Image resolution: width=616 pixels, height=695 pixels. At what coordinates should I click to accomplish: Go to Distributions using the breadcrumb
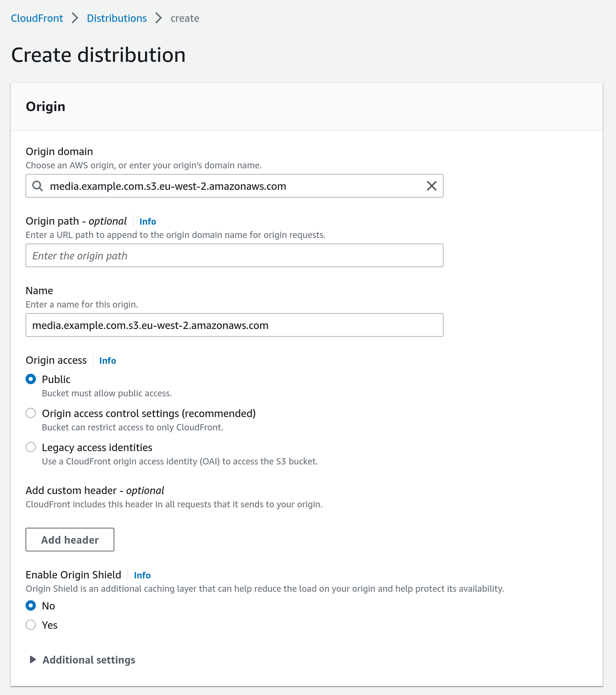coord(117,18)
